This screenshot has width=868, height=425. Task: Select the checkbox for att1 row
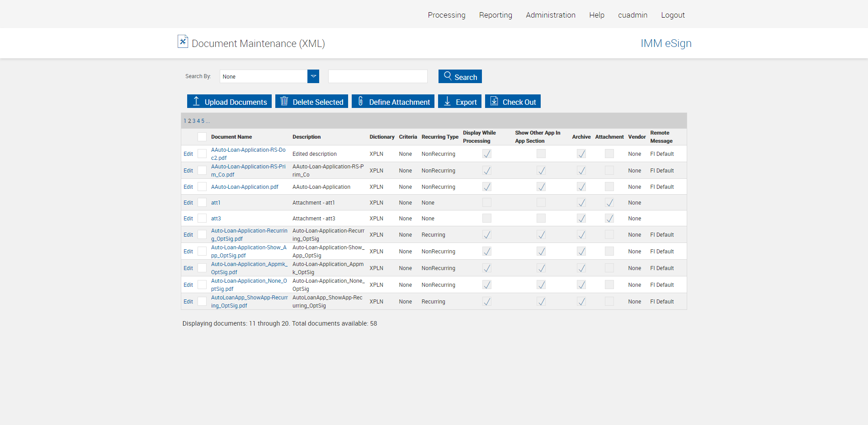(202, 203)
